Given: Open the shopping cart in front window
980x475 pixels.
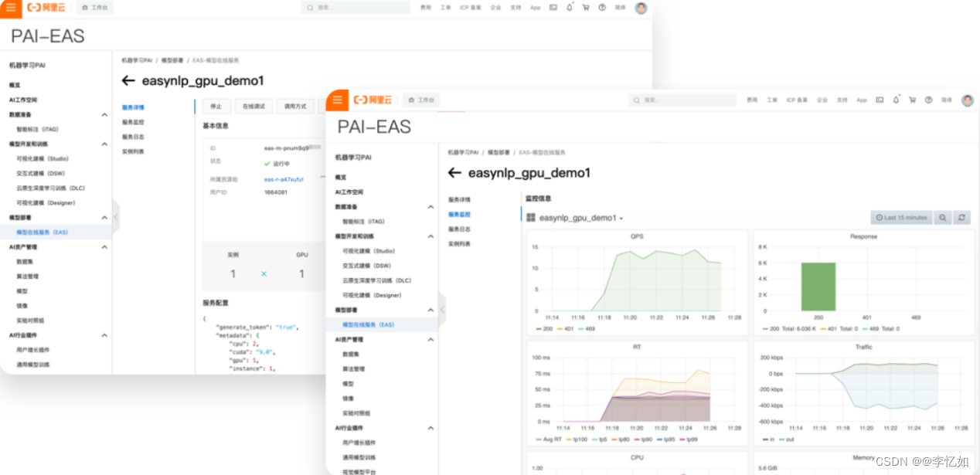Looking at the screenshot, I should tap(912, 100).
